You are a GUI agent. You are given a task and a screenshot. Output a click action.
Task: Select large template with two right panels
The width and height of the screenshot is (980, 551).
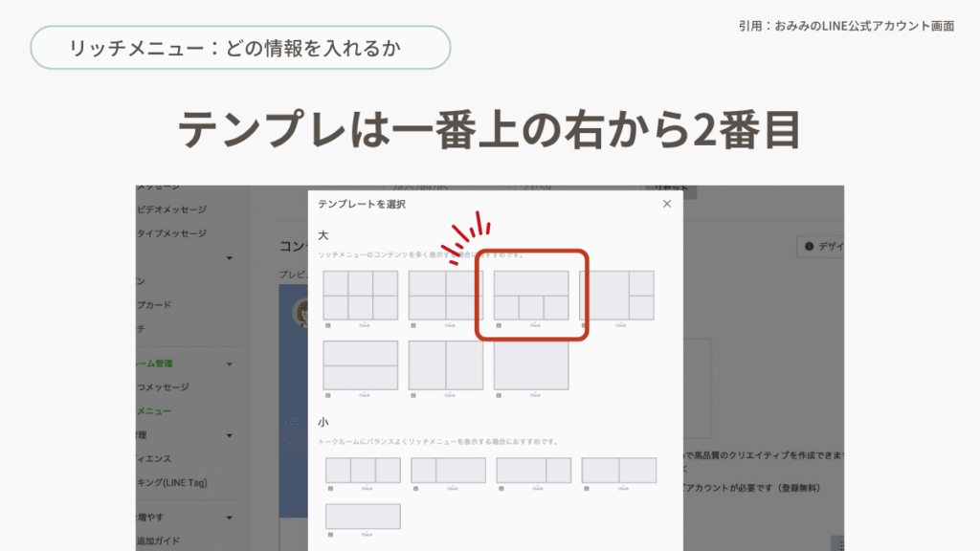tap(616, 295)
